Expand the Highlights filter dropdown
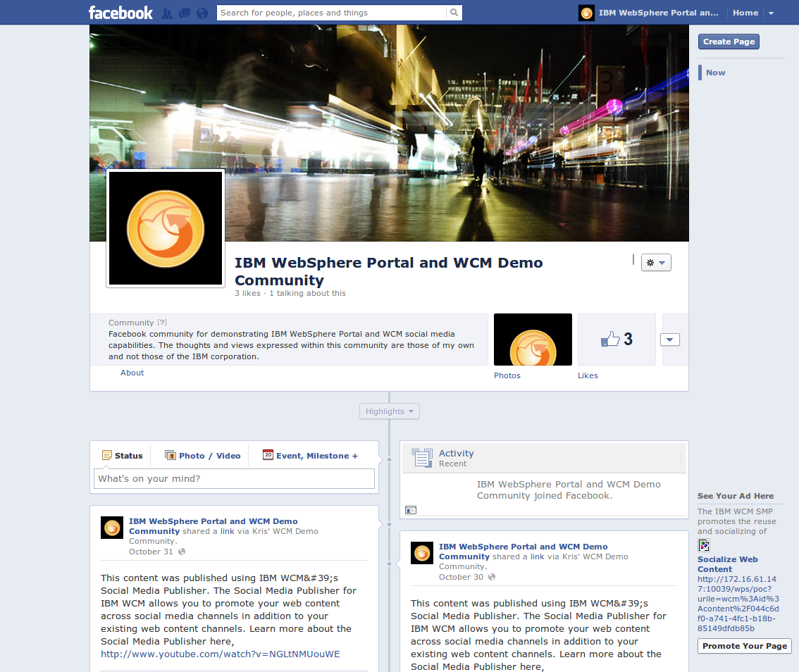799x672 pixels. tap(389, 411)
